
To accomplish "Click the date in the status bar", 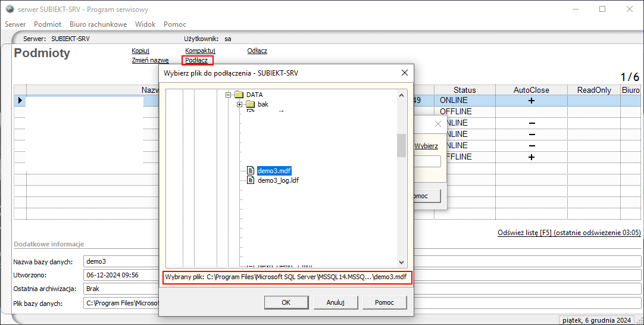I will [596, 320].
